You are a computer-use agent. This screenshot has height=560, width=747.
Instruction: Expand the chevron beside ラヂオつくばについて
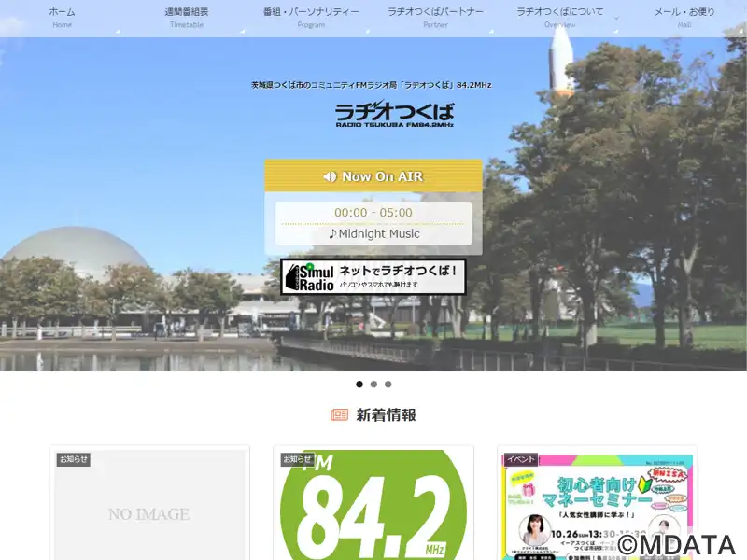click(x=616, y=18)
